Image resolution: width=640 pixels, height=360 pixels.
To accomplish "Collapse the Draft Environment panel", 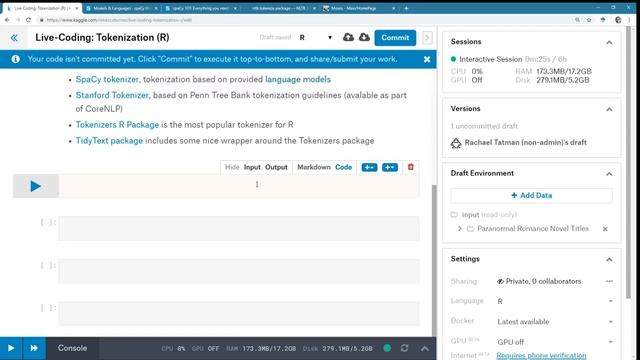I will pos(609,174).
